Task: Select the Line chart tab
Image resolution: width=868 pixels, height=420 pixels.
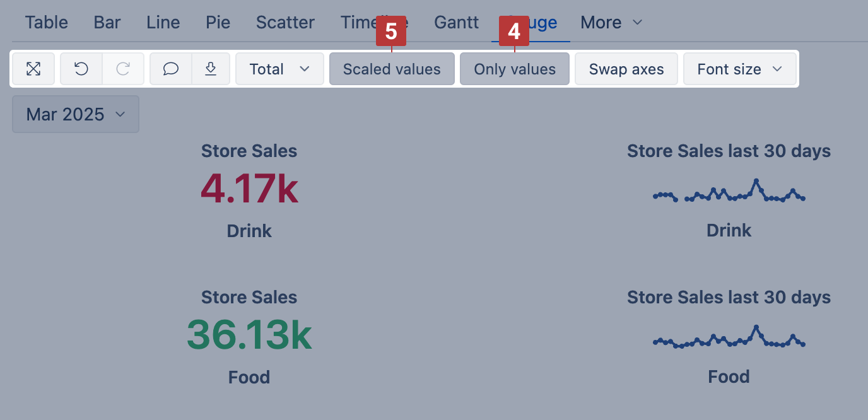Action: tap(163, 23)
